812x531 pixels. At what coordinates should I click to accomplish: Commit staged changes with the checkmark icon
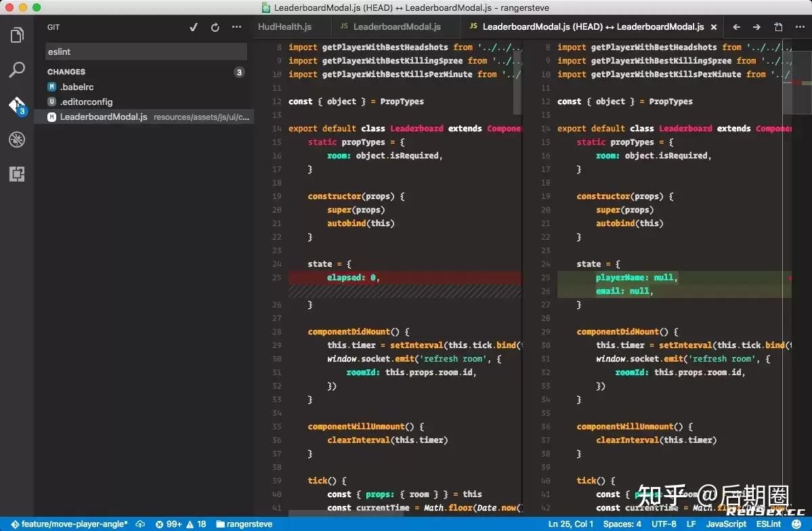point(194,27)
